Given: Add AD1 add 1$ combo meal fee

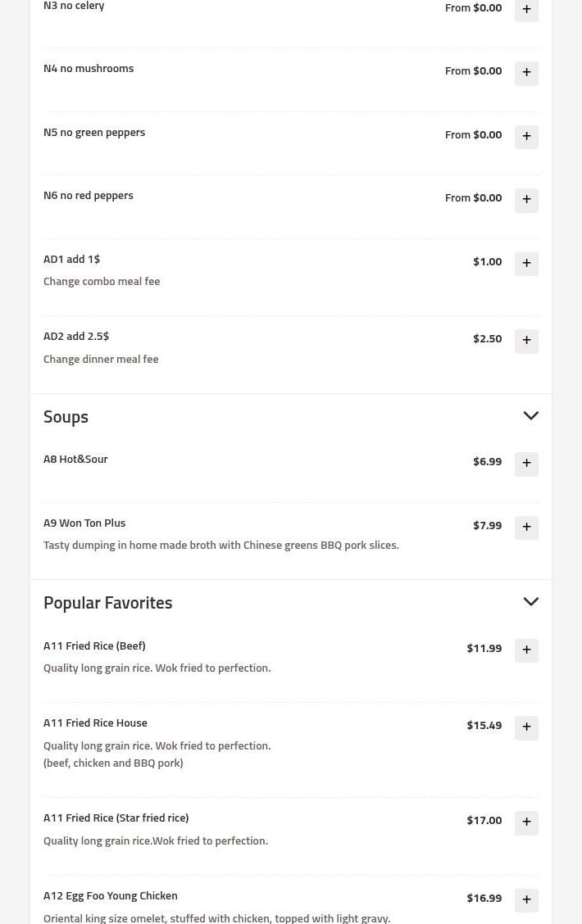Looking at the screenshot, I should click(526, 264).
